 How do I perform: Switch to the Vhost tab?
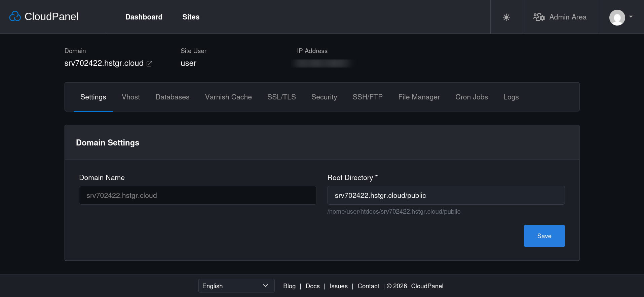click(x=131, y=97)
